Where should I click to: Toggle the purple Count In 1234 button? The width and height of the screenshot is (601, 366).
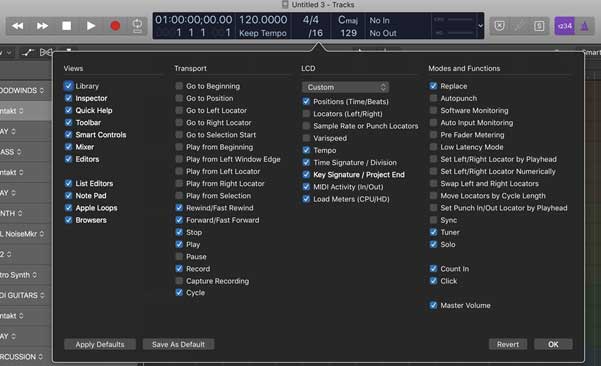point(565,26)
